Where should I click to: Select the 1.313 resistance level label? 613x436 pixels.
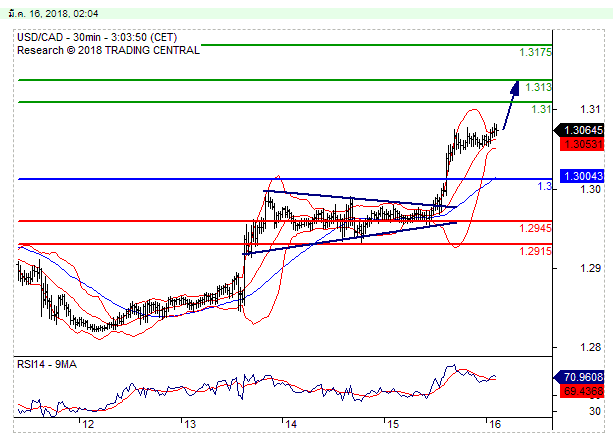538,87
